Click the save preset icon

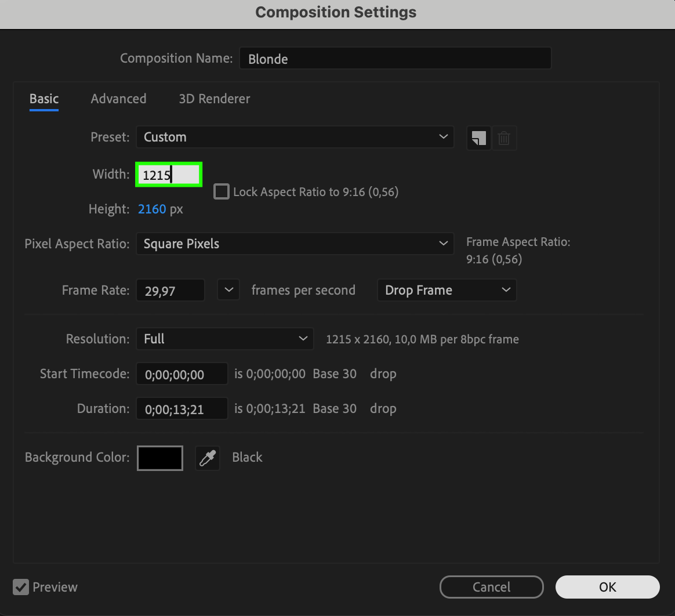click(478, 139)
